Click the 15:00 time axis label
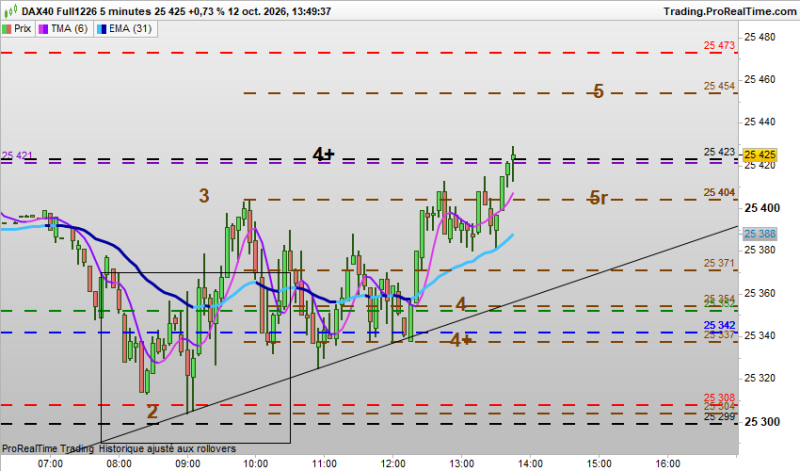Image resolution: width=800 pixels, height=471 pixels. pos(598,463)
